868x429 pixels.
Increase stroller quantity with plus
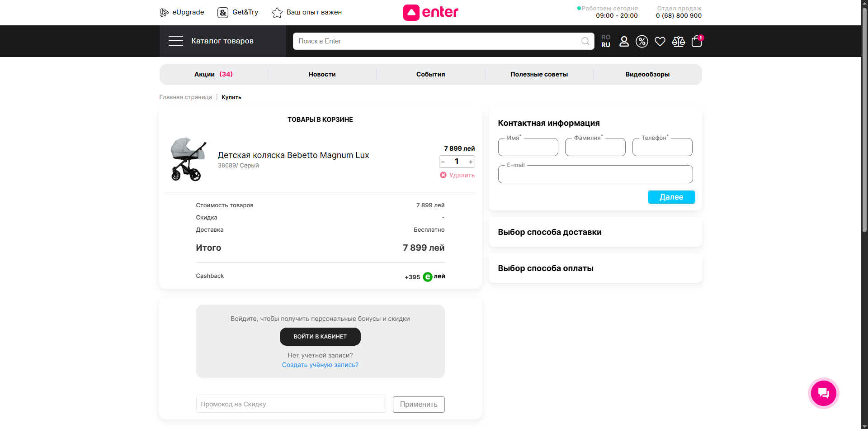(471, 162)
